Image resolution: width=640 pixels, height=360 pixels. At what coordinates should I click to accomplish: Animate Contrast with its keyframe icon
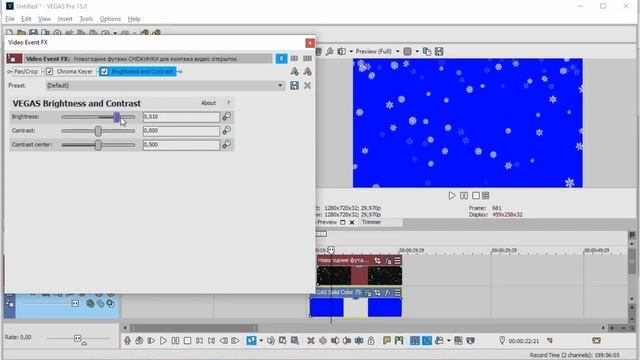coord(227,131)
